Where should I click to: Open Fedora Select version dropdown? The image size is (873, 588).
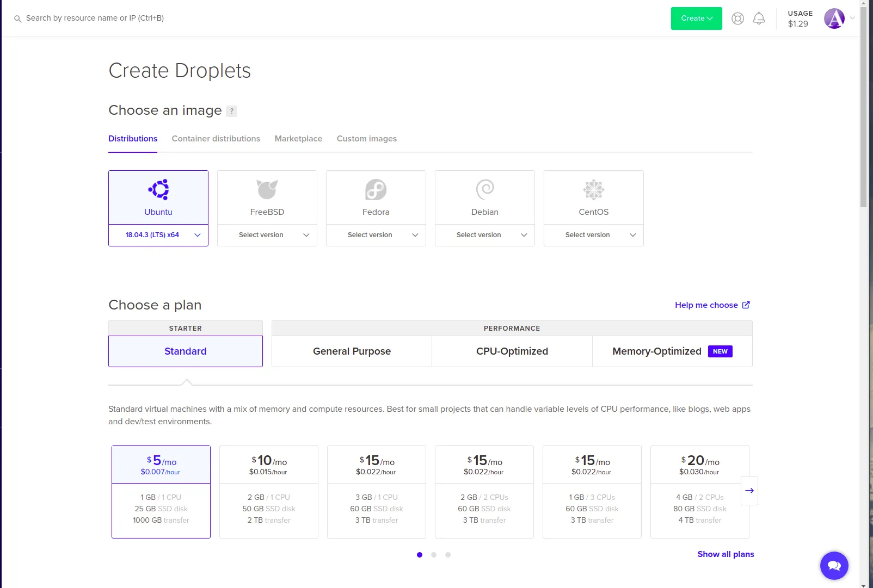pos(376,235)
